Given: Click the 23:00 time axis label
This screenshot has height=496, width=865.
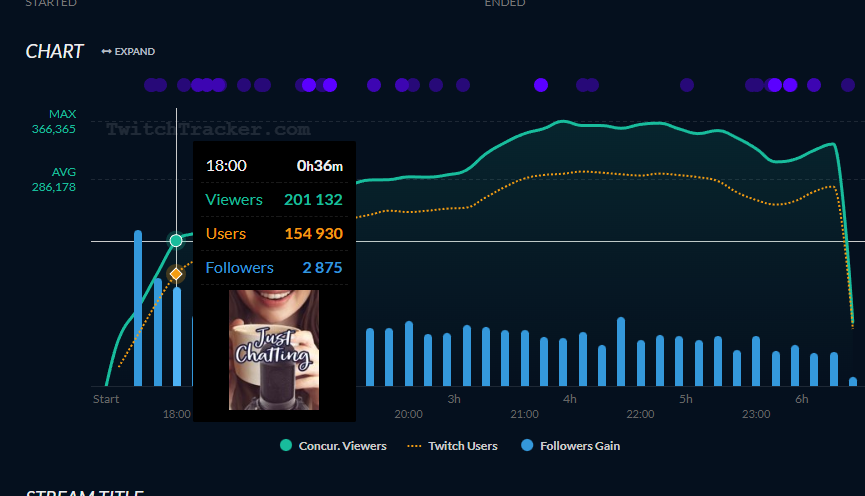Looking at the screenshot, I should click(756, 414).
